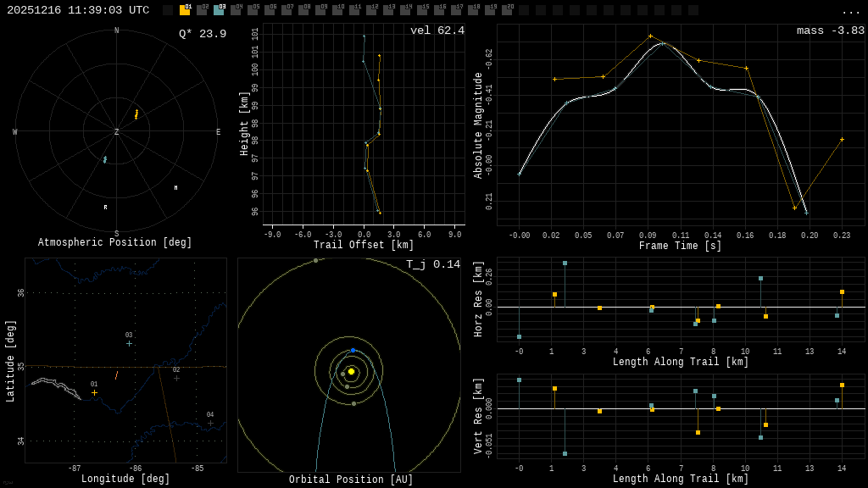The width and height of the screenshot is (868, 488).
Task: Click the teal meteor track in polar plot
Action: (x=105, y=159)
